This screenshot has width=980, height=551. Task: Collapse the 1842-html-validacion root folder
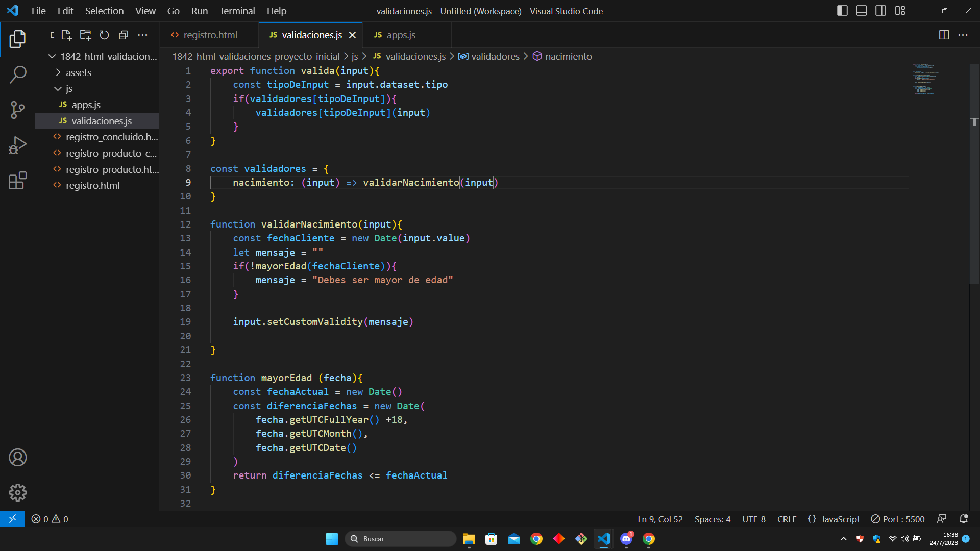[97, 56]
